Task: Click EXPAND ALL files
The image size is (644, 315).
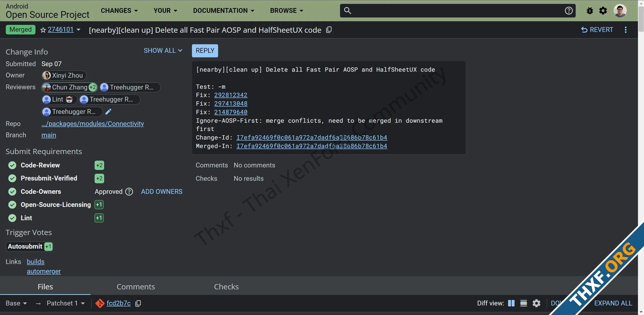Action: pyautogui.click(x=613, y=303)
